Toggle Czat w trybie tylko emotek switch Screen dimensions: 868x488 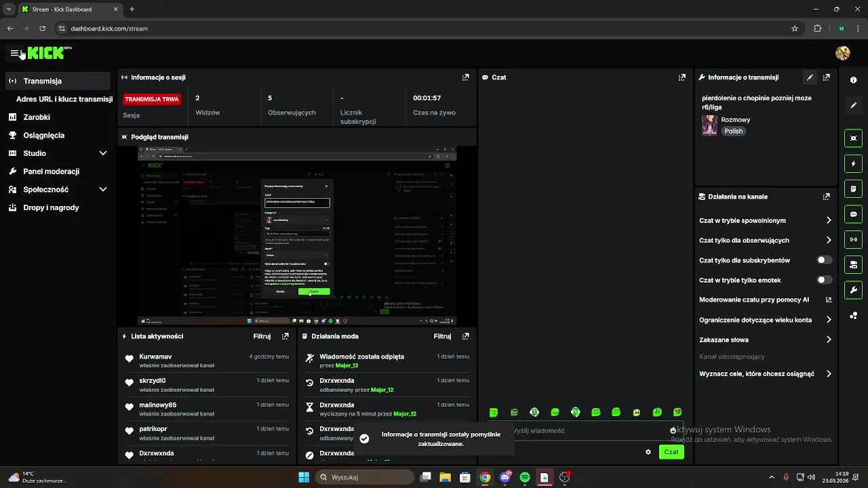pyautogui.click(x=825, y=280)
